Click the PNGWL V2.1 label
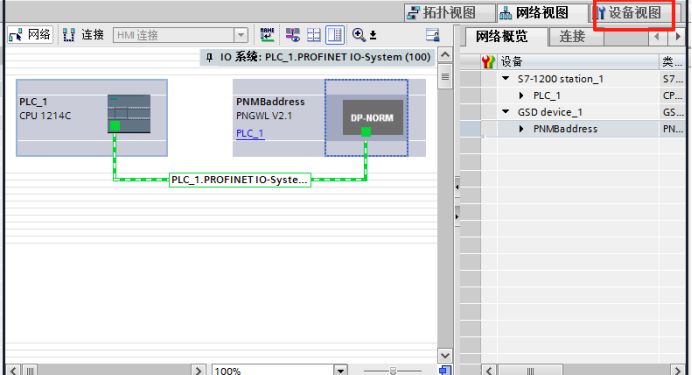This screenshot has height=375, width=692. 264,116
